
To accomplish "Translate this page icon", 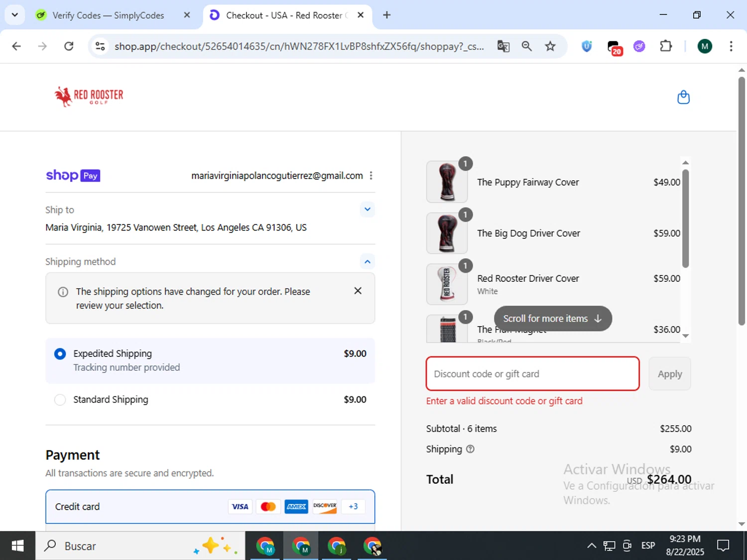I will pos(503,46).
